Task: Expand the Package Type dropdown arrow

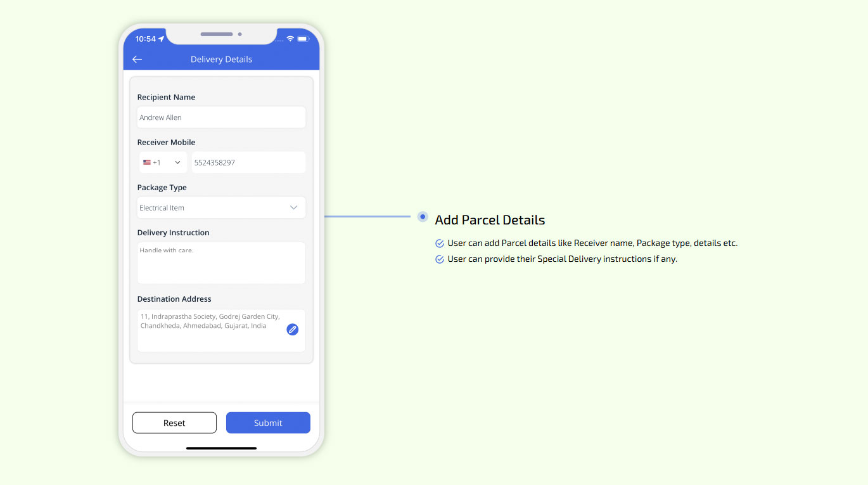Action: [x=293, y=208]
